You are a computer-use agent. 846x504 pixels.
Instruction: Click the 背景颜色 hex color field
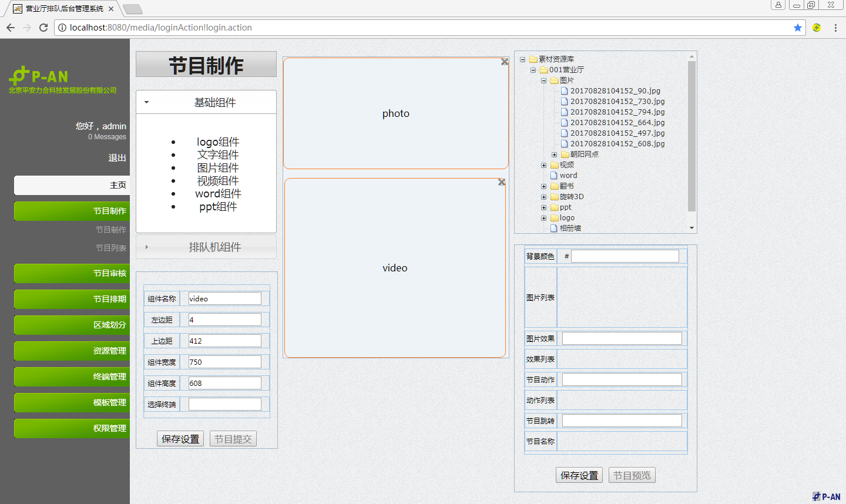(x=625, y=256)
